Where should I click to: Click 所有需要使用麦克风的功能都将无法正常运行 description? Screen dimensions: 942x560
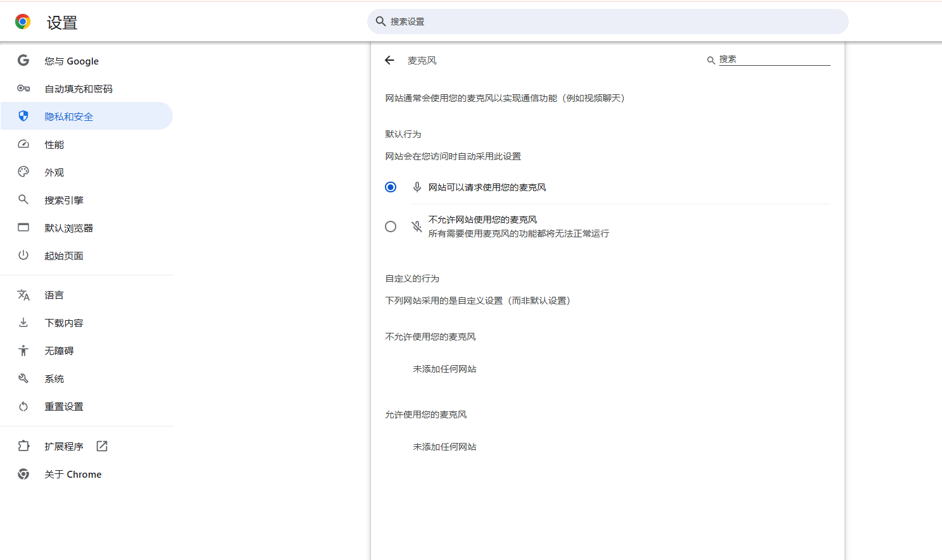(x=518, y=233)
